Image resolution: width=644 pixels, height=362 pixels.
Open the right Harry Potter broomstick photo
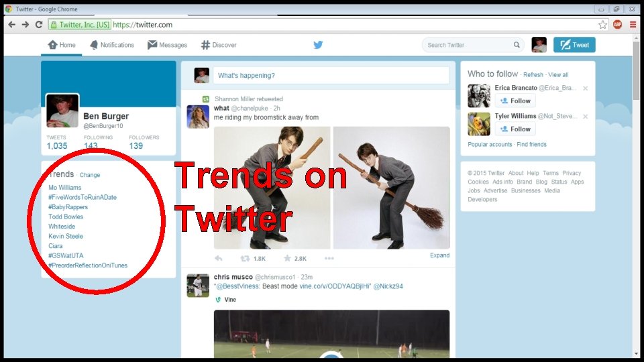click(391, 188)
